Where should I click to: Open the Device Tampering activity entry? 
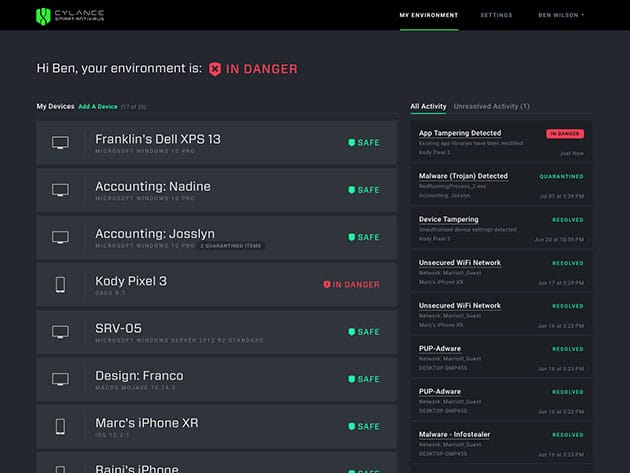[448, 219]
